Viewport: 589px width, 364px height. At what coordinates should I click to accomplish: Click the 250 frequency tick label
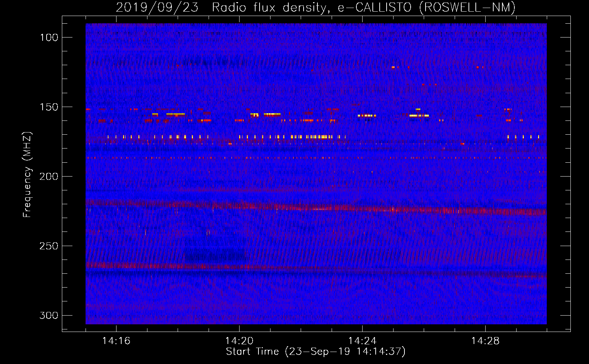[49, 246]
